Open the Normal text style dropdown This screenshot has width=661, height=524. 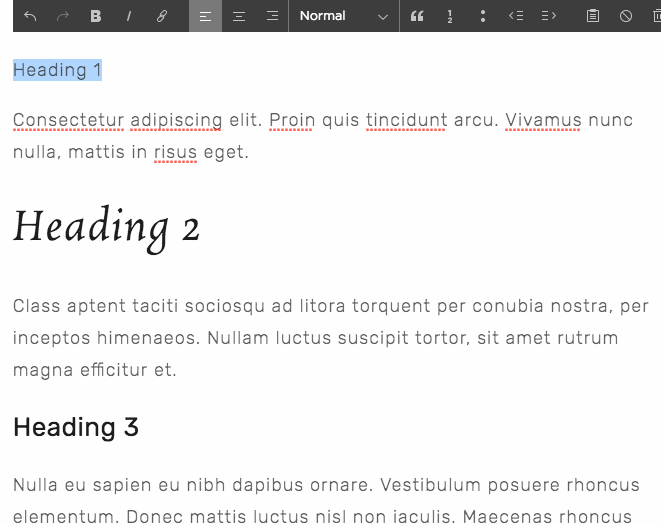[x=344, y=16]
